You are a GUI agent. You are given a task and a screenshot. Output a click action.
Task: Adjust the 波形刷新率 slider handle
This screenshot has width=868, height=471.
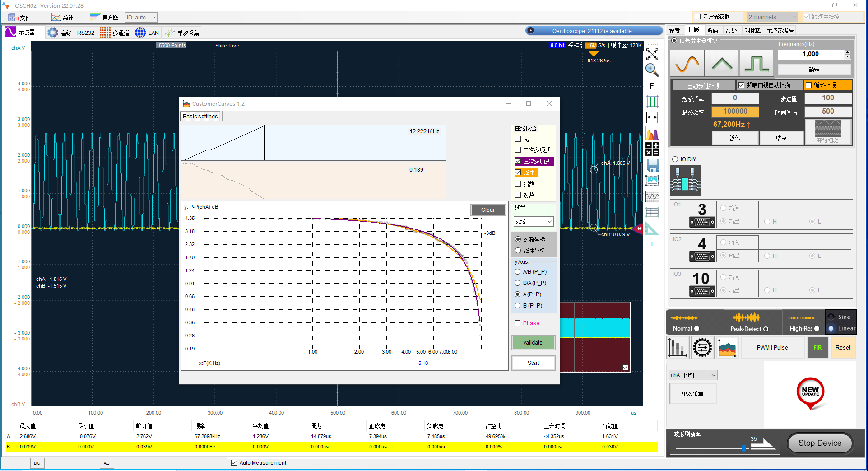744,448
